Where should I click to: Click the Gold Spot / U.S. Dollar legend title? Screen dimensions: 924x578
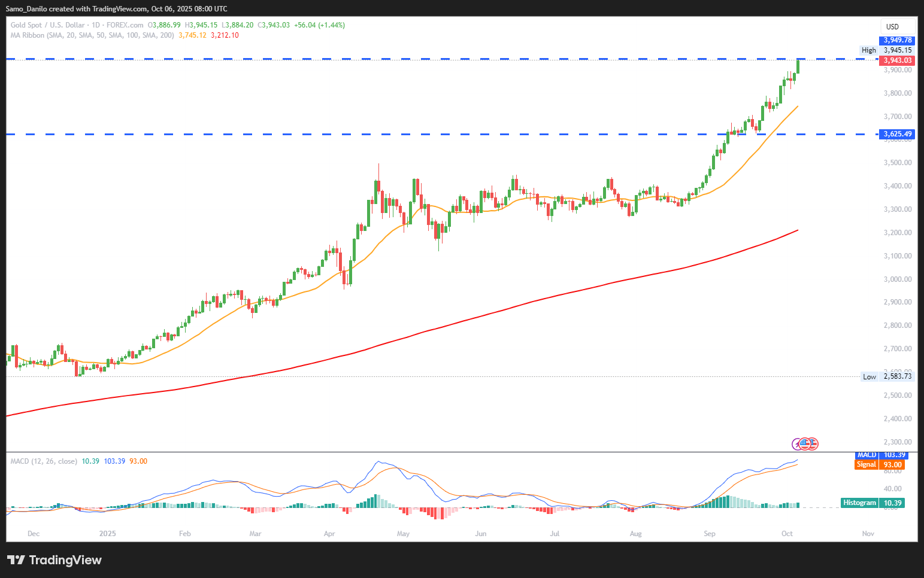(47, 25)
